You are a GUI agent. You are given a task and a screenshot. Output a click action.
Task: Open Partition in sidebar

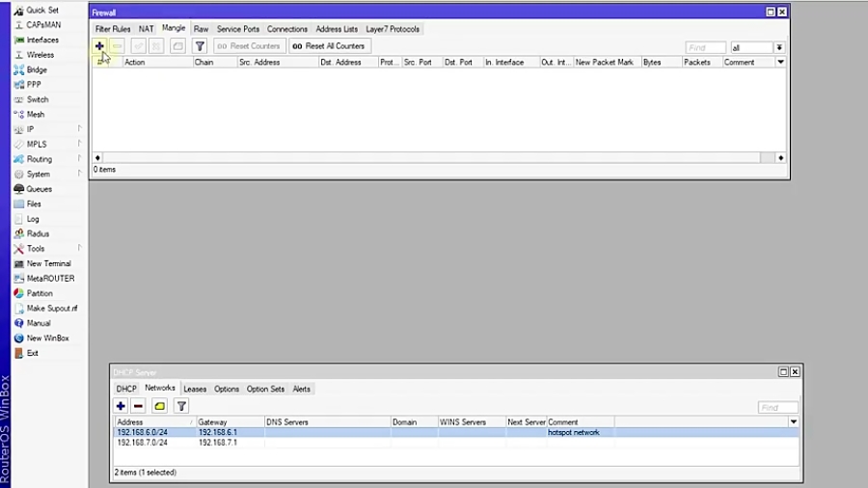point(40,293)
